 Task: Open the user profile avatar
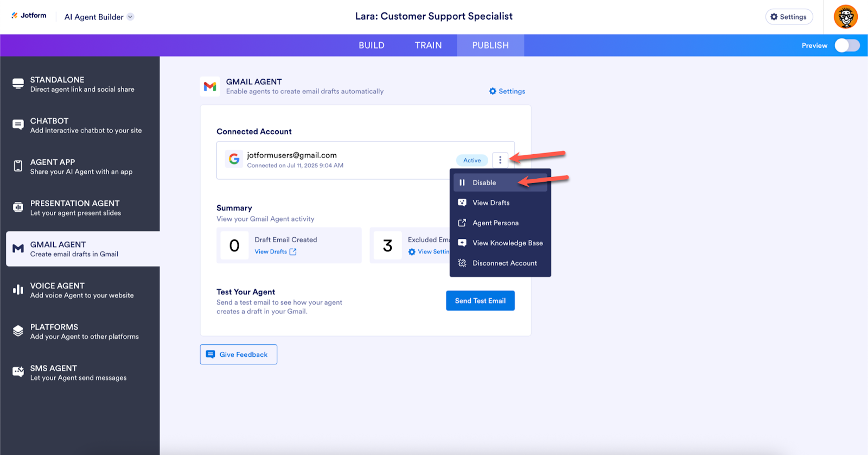point(845,17)
